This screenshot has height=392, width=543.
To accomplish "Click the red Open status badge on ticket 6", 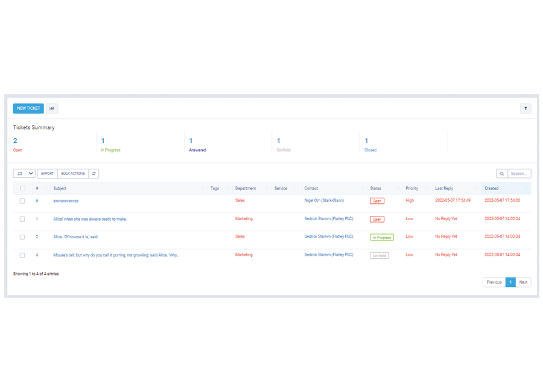I will click(377, 201).
